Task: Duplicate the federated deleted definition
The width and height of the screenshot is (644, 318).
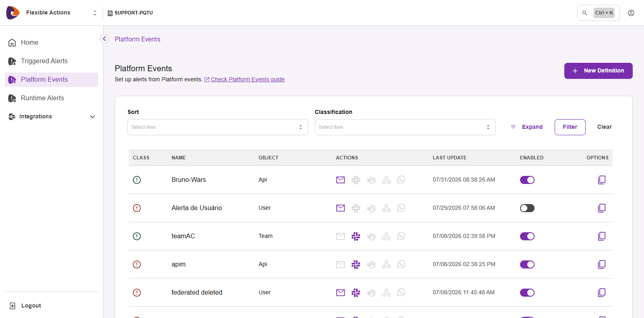Action: [x=602, y=293]
